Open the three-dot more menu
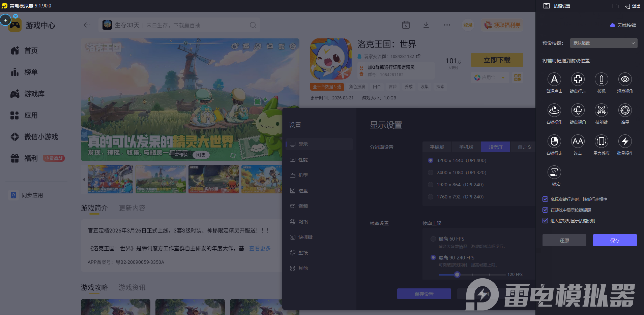 click(x=447, y=25)
